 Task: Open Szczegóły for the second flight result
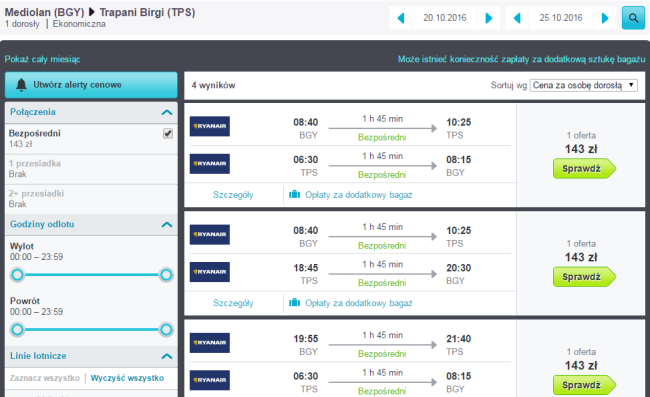pos(233,303)
